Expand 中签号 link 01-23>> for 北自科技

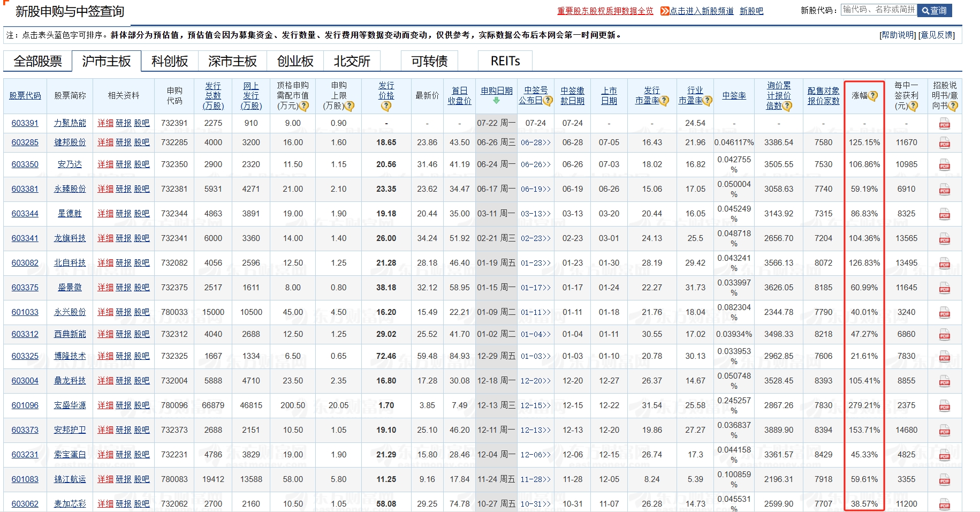535,263
